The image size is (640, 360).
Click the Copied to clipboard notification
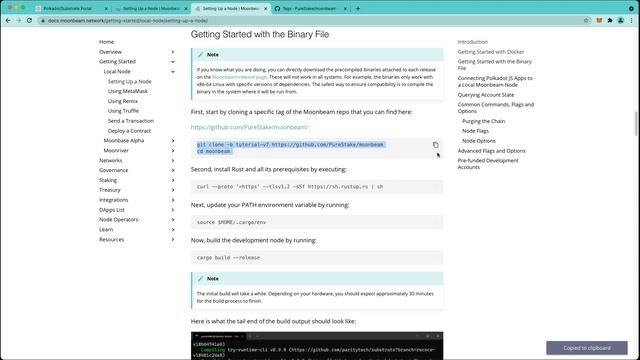pyautogui.click(x=587, y=348)
